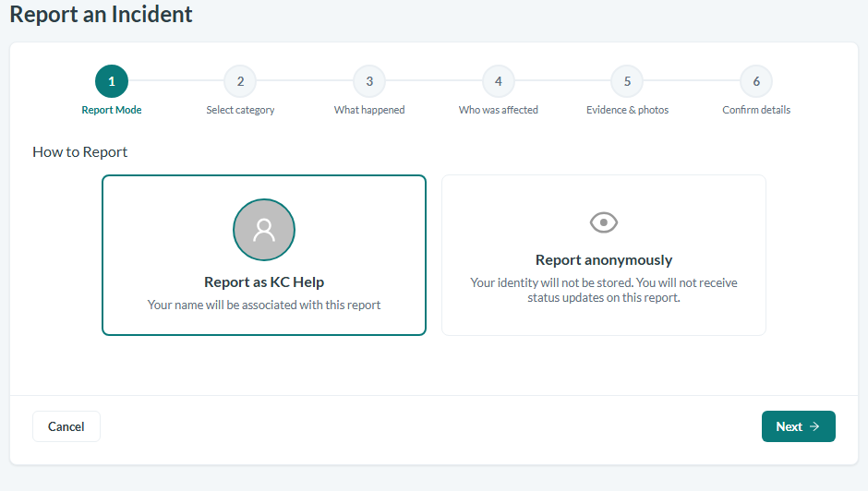Viewport: 868px width, 491px height.
Task: Click the 'Your identity will not be stored' text
Action: click(x=604, y=290)
